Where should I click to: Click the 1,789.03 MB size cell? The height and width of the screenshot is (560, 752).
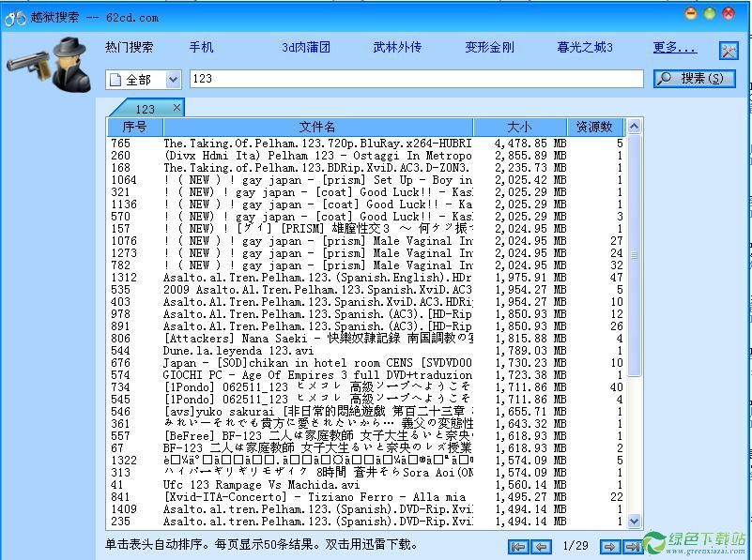[530, 351]
